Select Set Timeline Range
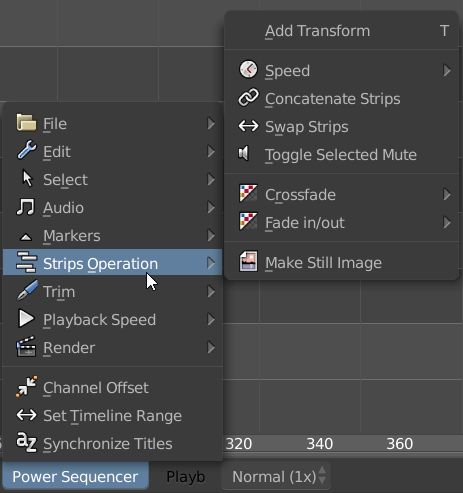The height and width of the screenshot is (493, 463). [x=113, y=416]
